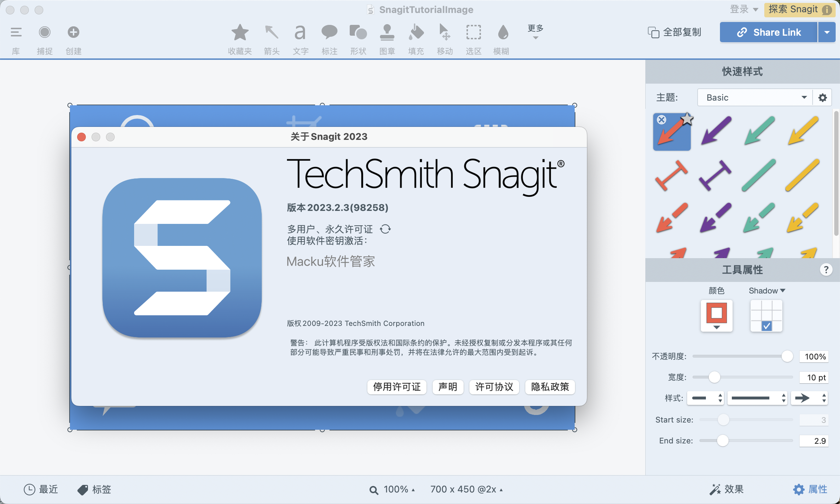Click the opacity 100% field

click(814, 357)
